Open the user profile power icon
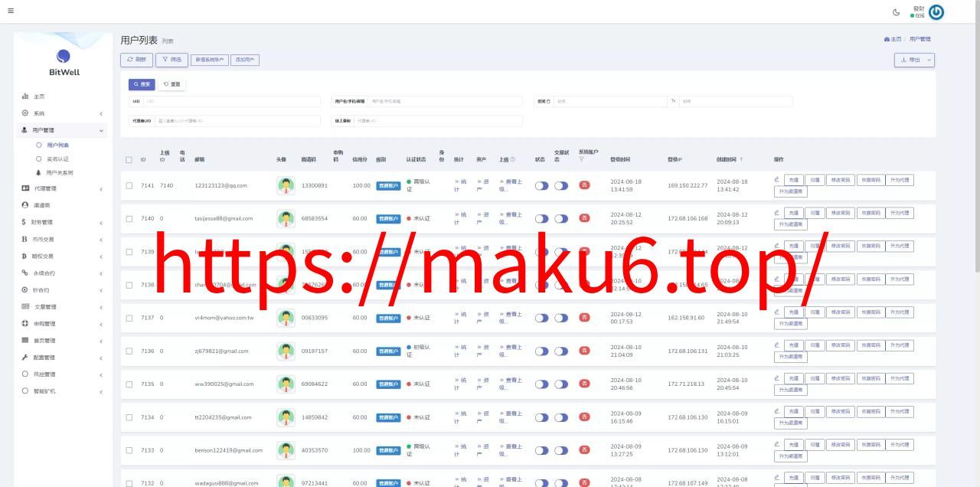 pyautogui.click(x=936, y=12)
